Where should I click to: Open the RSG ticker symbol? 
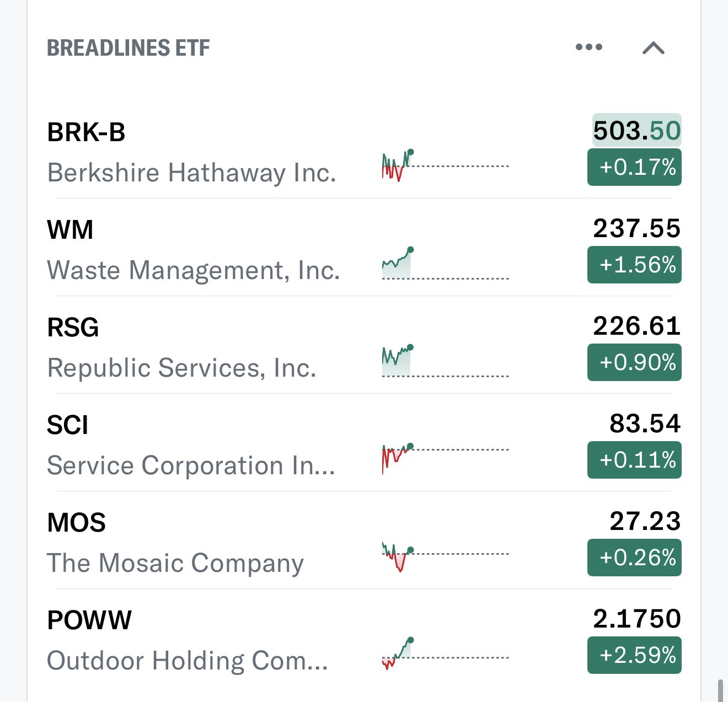coord(73,328)
